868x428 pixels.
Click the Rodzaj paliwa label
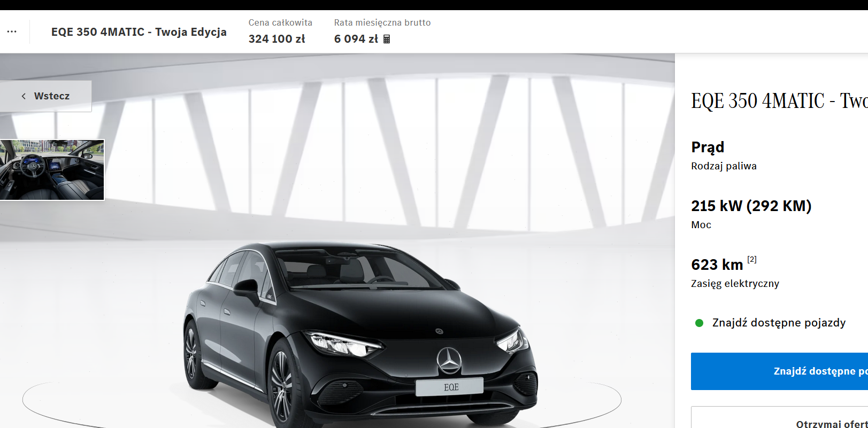[724, 166]
